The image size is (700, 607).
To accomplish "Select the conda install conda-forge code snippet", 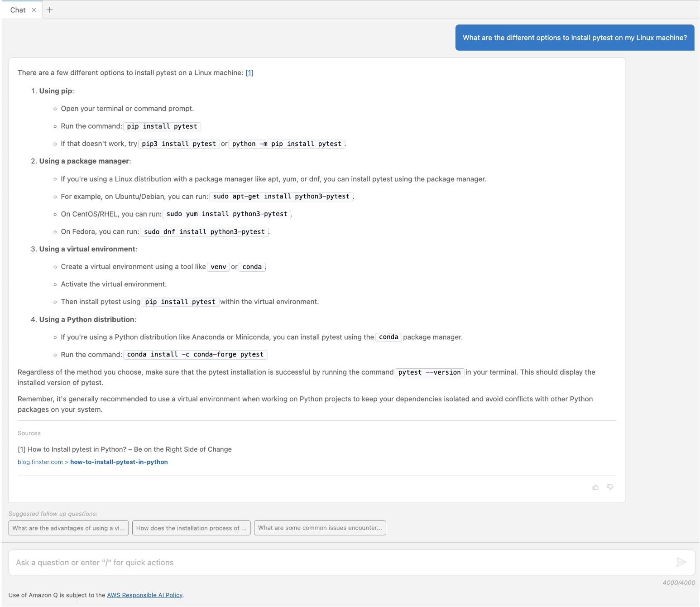I will point(195,354).
